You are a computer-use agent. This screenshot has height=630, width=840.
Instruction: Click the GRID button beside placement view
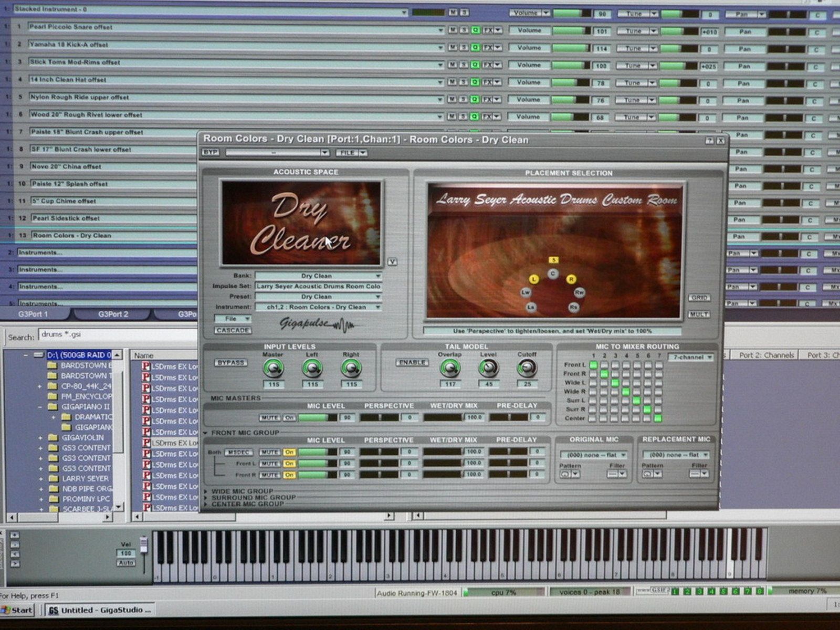(x=699, y=298)
